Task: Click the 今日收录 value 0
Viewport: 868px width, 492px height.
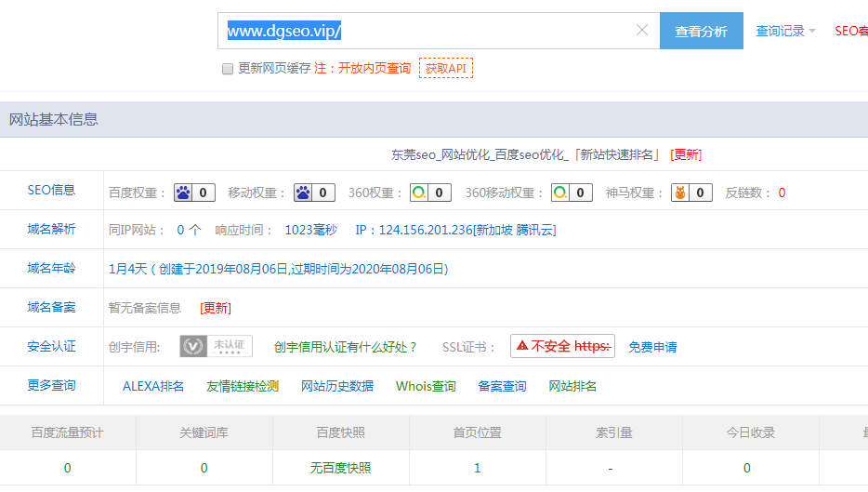Action: pyautogui.click(x=747, y=468)
